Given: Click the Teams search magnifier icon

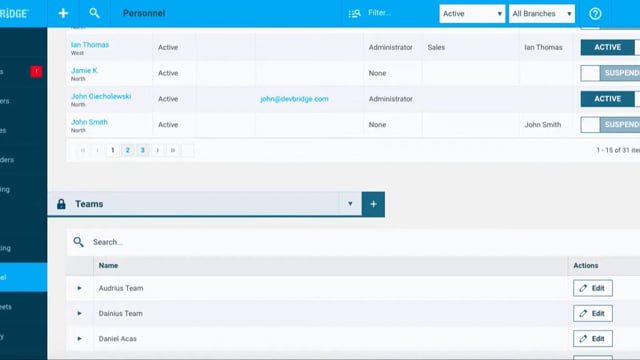Looking at the screenshot, I should [x=78, y=242].
